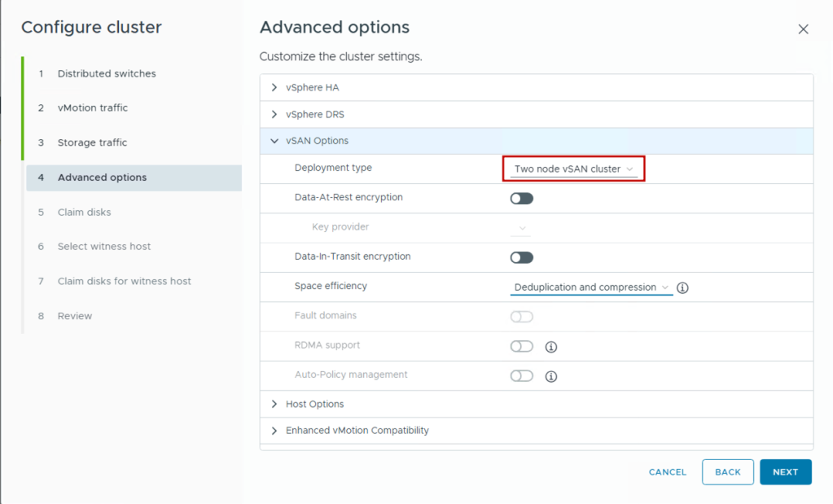Open the Deployment type dropdown

coord(574,169)
